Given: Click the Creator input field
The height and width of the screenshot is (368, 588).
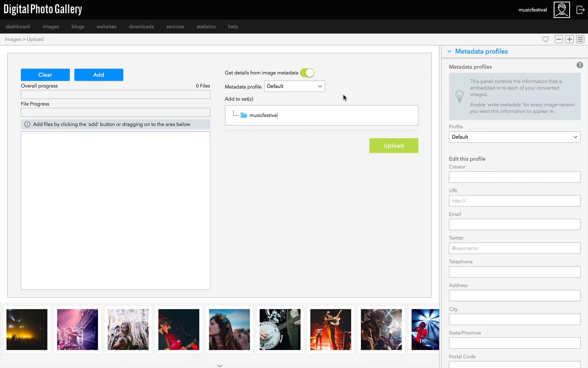Looking at the screenshot, I should (x=514, y=177).
